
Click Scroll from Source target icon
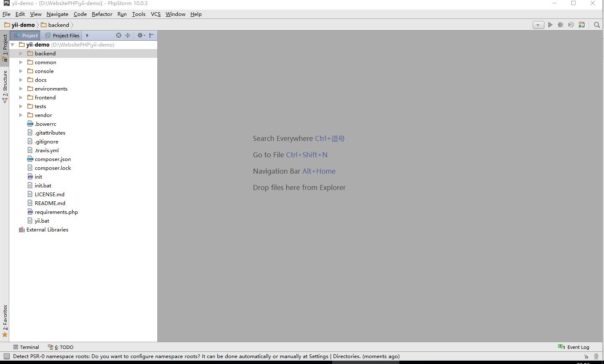coord(119,35)
